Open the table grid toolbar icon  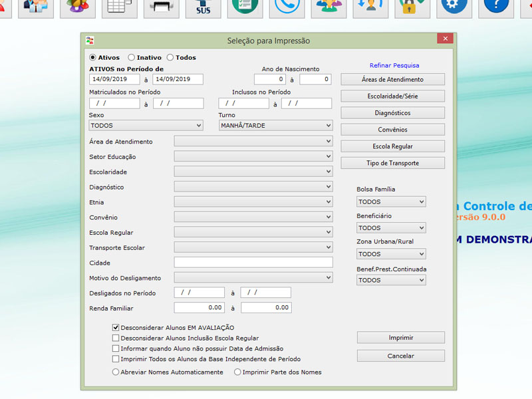pos(120,7)
